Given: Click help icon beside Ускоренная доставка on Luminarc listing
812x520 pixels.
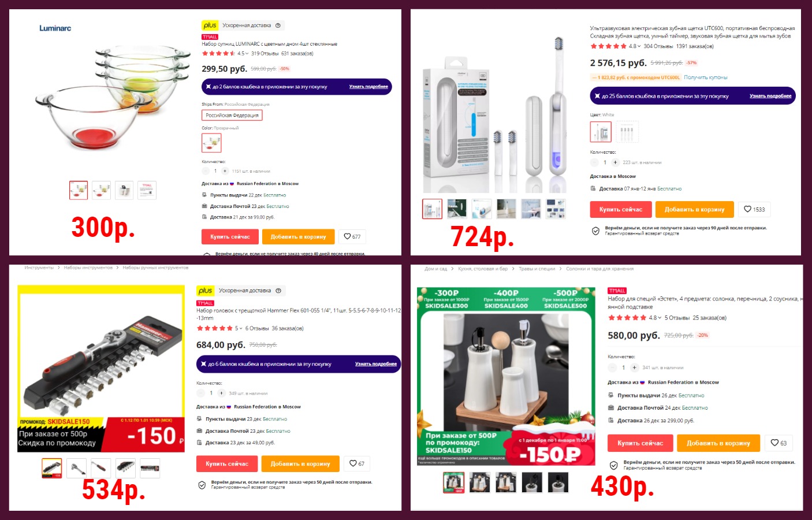Looking at the screenshot, I should pos(278,25).
